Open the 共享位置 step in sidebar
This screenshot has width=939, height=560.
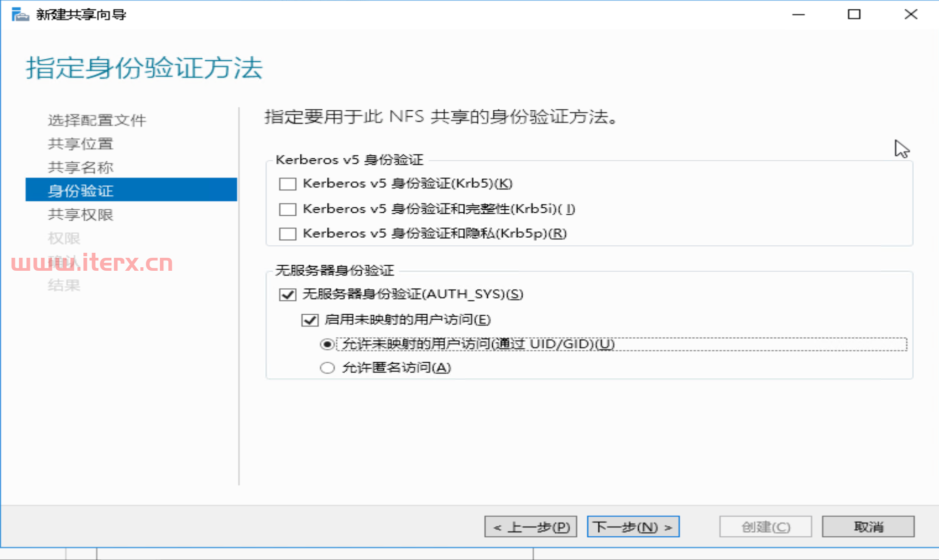pos(80,143)
